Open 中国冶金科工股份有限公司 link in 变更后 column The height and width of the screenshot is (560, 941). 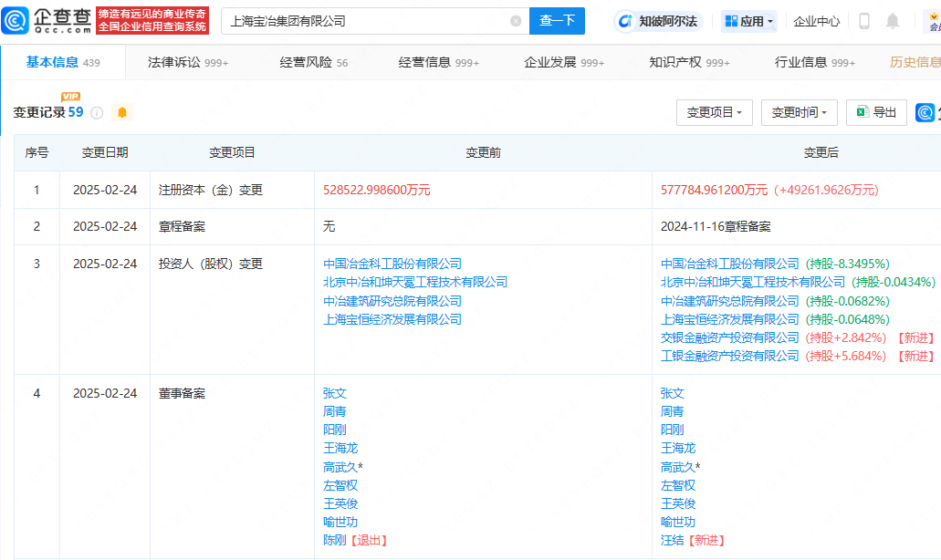[x=730, y=264]
